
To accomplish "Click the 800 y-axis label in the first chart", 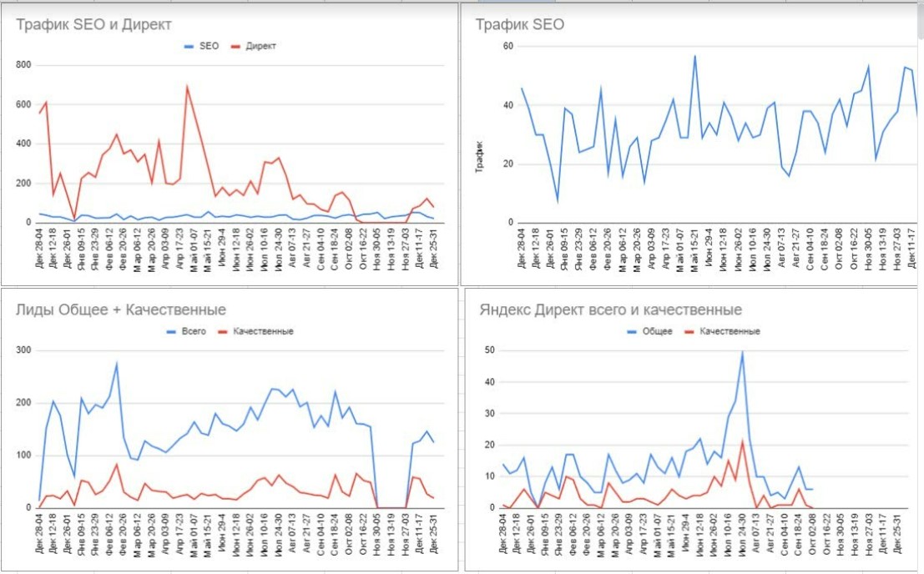I will point(23,65).
